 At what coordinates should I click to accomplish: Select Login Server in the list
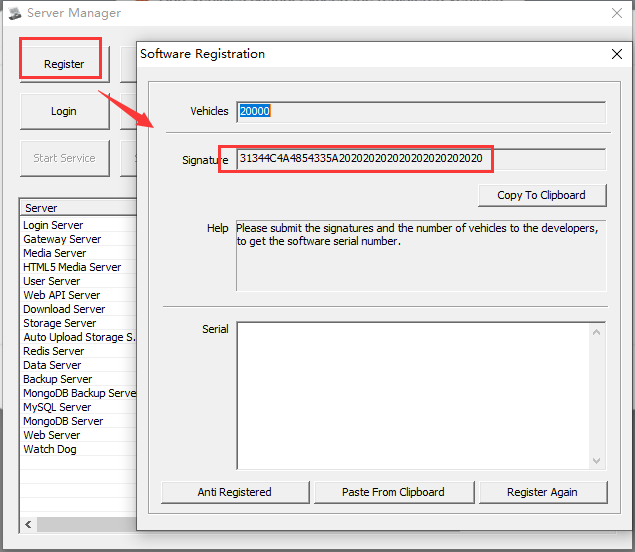click(x=79, y=225)
